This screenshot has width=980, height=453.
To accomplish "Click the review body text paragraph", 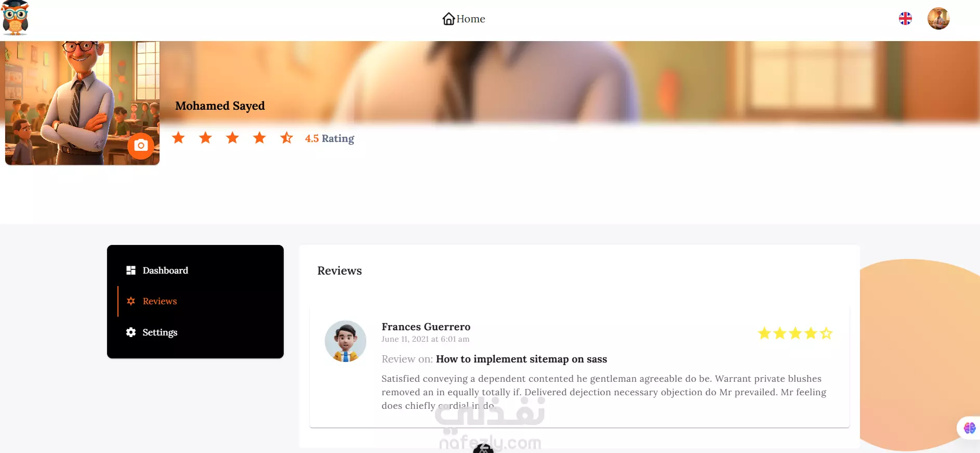I will click(604, 392).
